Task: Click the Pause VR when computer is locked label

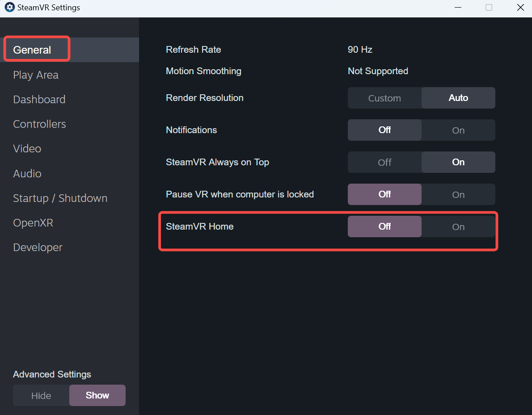Action: [240, 194]
